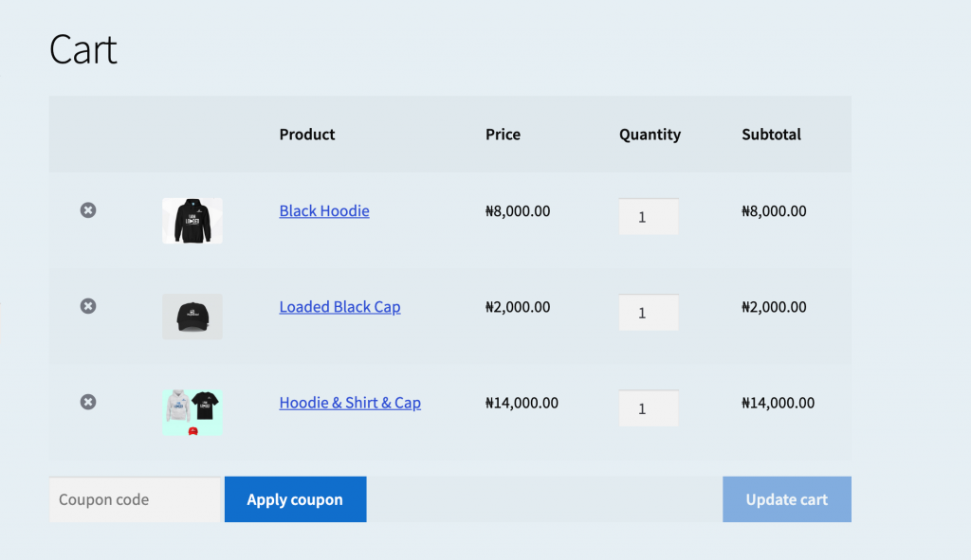Select the Loaded Black Cap quantity field

click(649, 312)
